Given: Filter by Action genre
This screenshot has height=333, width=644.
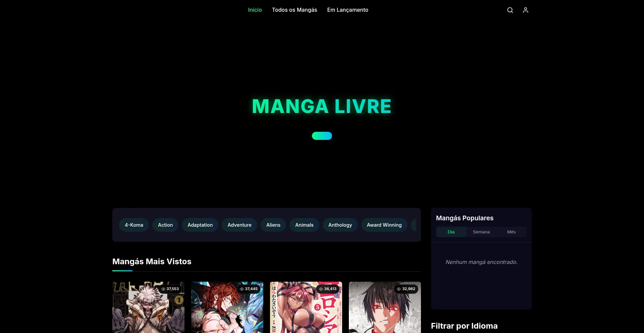Looking at the screenshot, I should pos(165,225).
